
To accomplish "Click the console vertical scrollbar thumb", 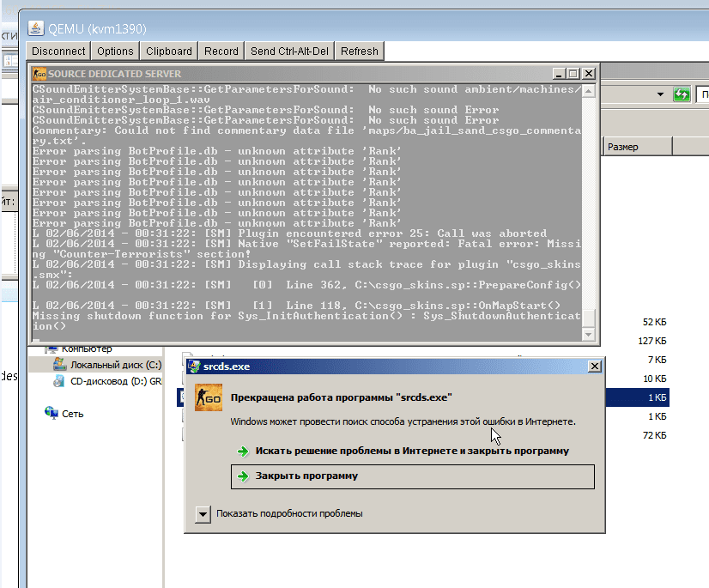I will point(588,318).
